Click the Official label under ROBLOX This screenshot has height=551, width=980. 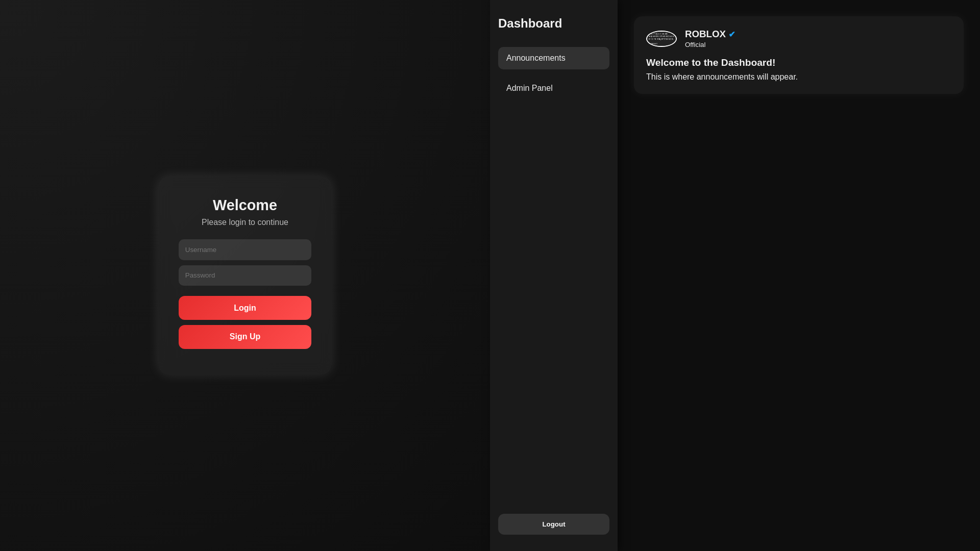695,45
